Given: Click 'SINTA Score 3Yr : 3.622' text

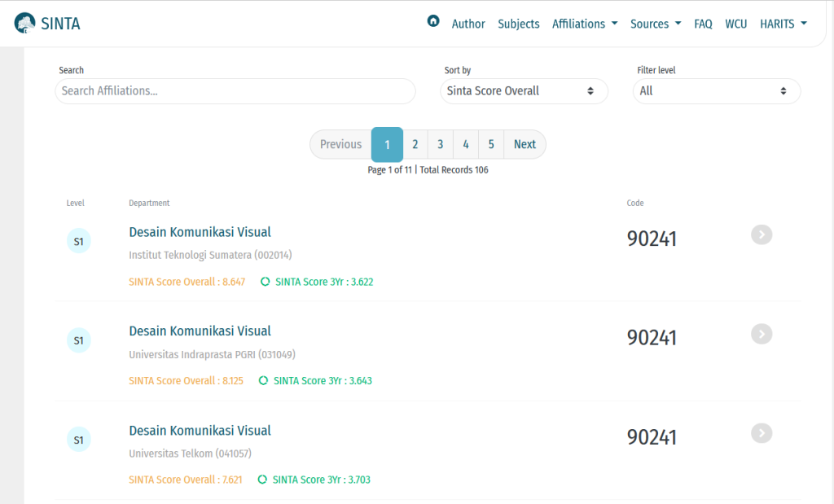Looking at the screenshot, I should click(x=324, y=282).
